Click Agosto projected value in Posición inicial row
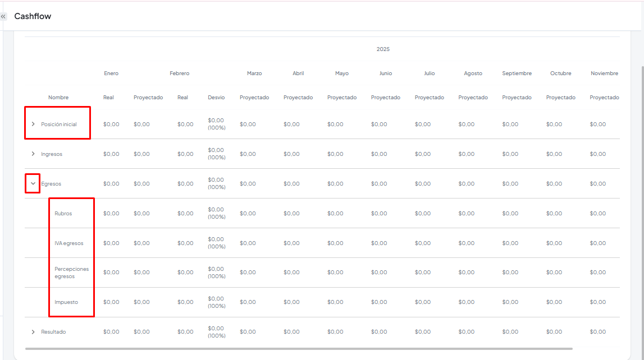The width and height of the screenshot is (644, 360). [466, 124]
